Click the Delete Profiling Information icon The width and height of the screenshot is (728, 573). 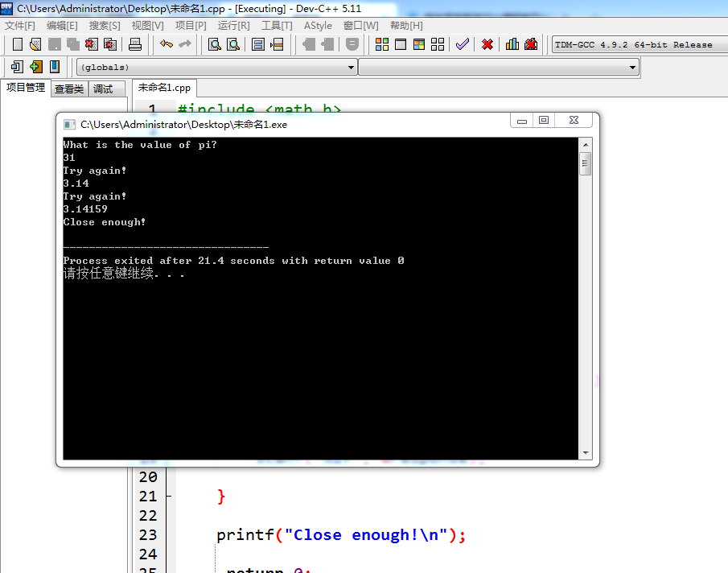(x=531, y=44)
